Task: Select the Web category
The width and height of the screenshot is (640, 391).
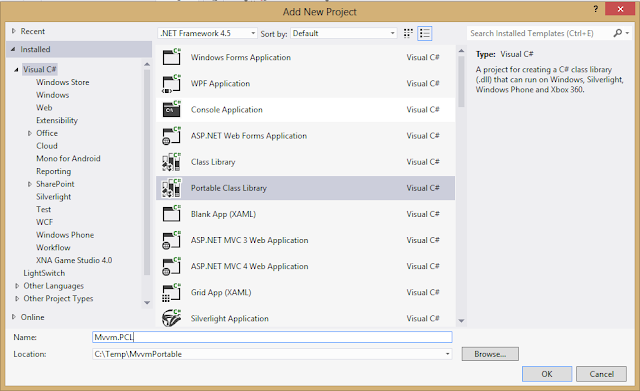Action: tap(44, 107)
